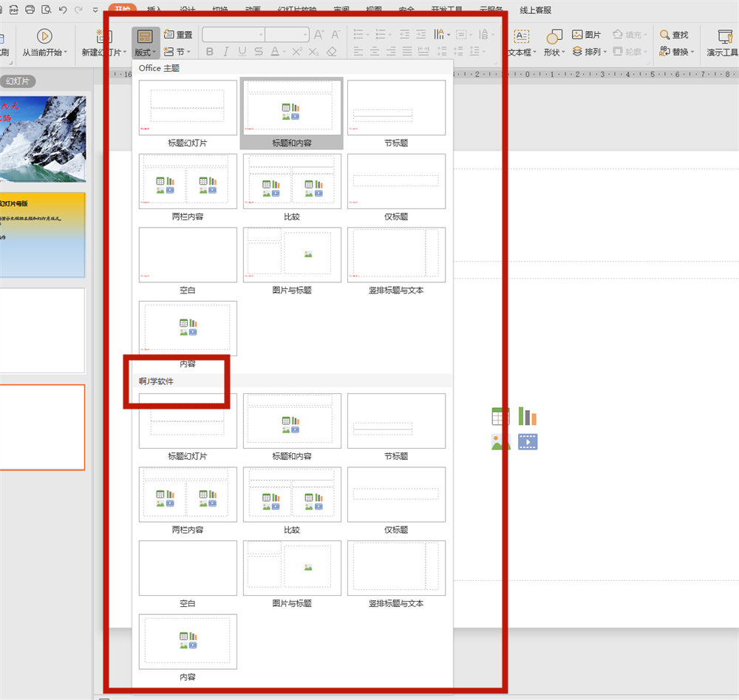Switch to the 开始 ribbon tab
This screenshot has width=739, height=700.
click(x=123, y=8)
